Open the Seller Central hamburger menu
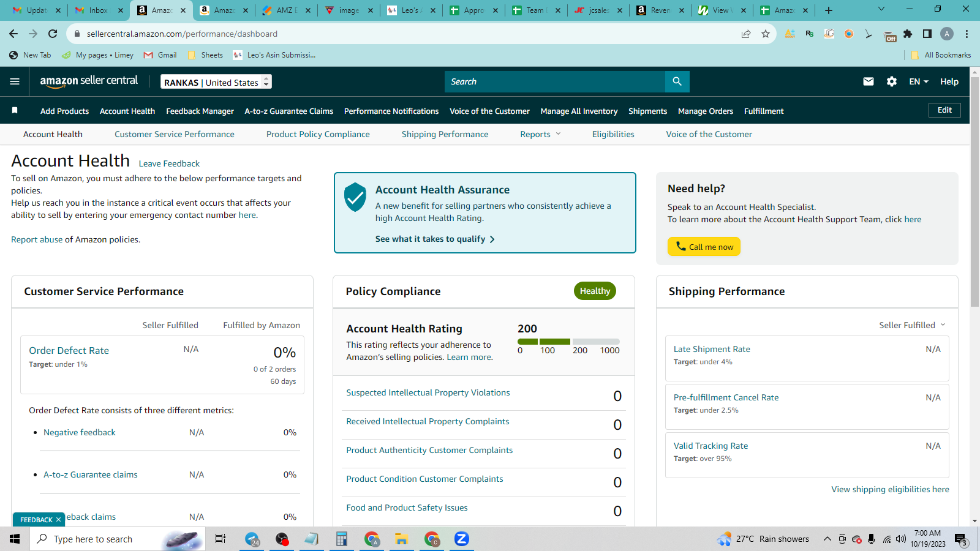Screen dimensions: 980x551 [x=15, y=81]
